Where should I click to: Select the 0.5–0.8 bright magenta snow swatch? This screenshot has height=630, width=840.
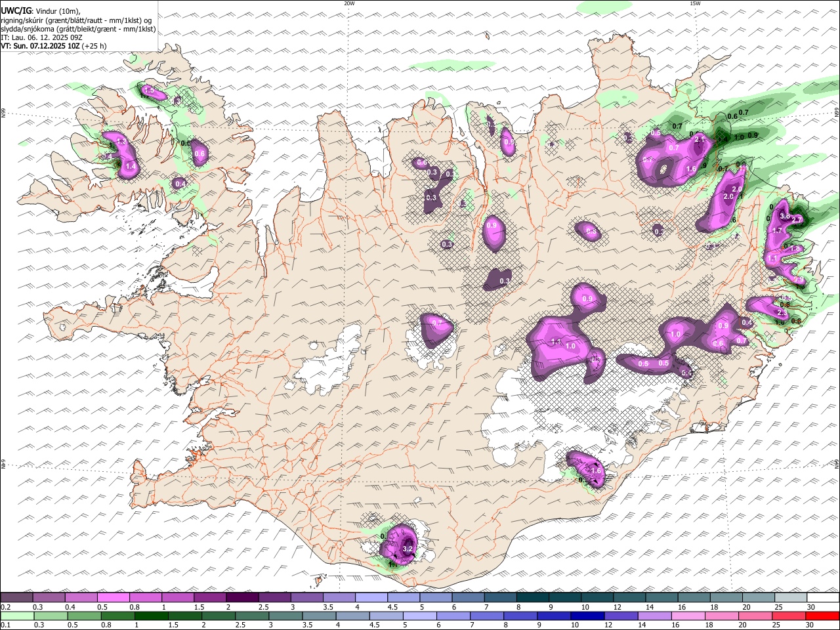click(x=113, y=597)
